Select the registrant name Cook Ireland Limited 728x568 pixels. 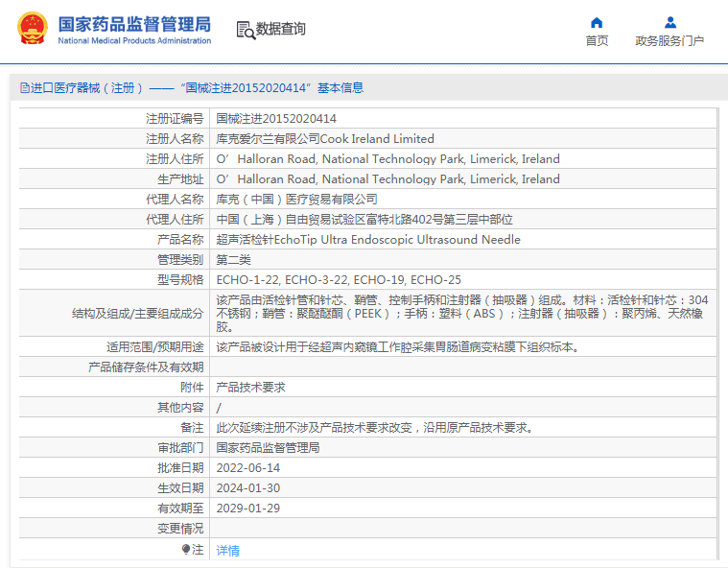point(325,139)
